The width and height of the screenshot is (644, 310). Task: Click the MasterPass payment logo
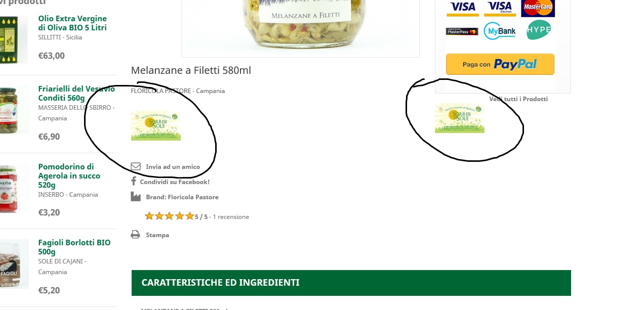tap(462, 31)
